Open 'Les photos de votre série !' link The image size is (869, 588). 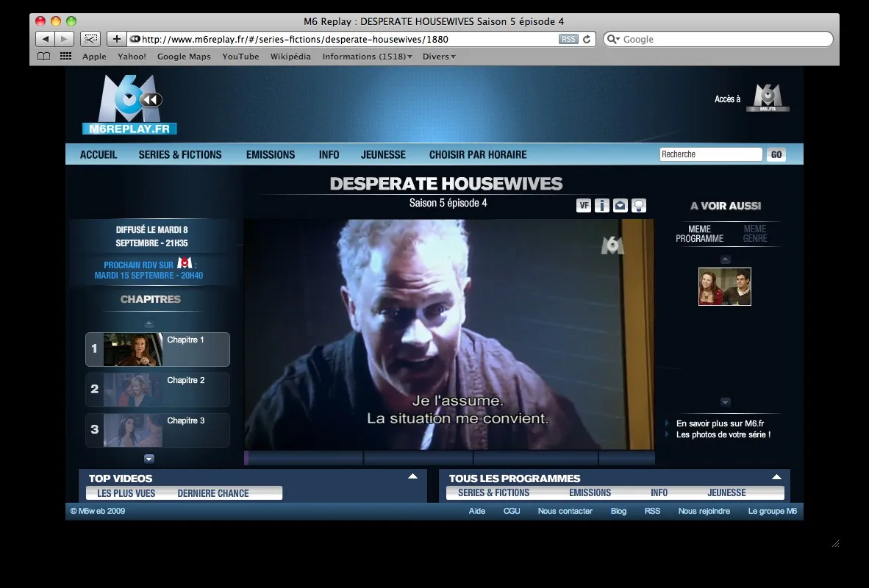(723, 434)
